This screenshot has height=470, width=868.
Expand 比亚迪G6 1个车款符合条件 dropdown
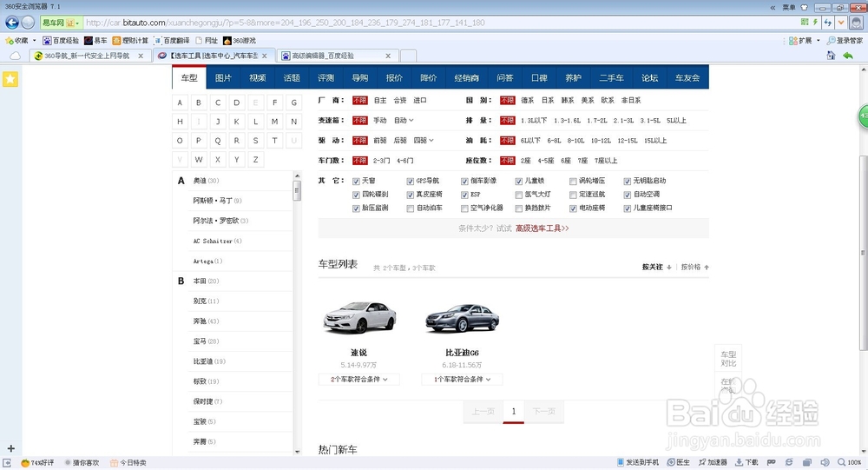tap(462, 380)
